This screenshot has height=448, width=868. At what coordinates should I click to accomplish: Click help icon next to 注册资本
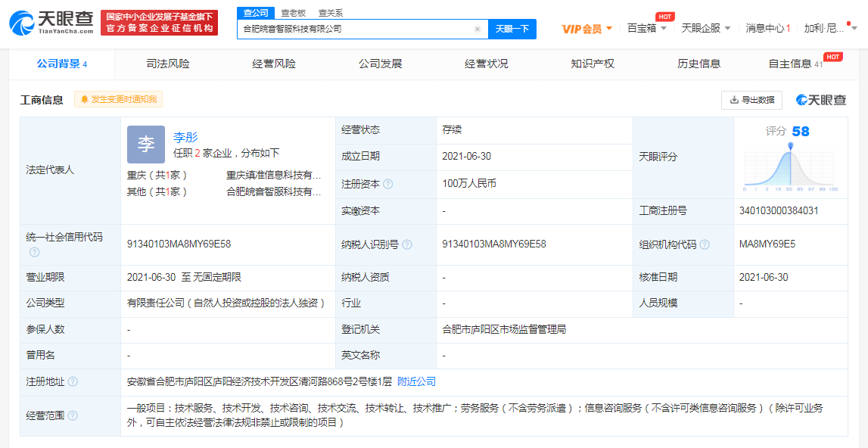tap(388, 184)
